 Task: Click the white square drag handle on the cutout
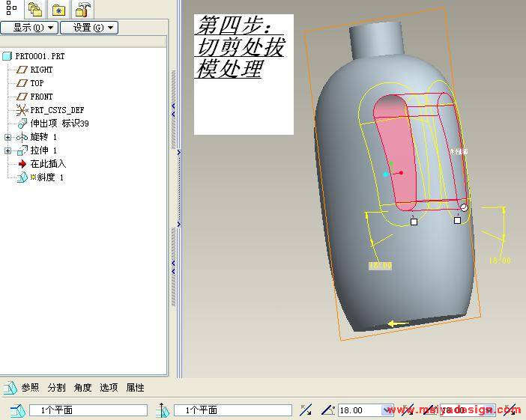[x=414, y=222]
